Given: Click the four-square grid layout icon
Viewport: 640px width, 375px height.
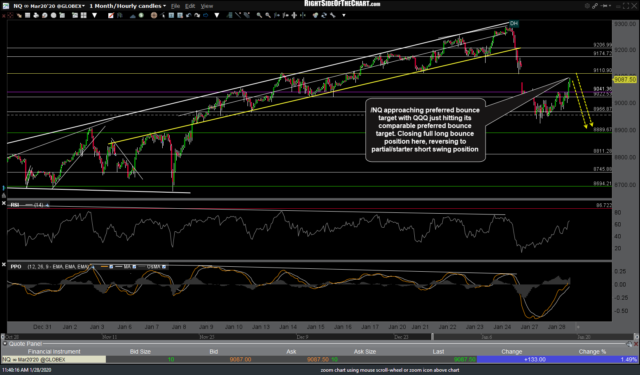Looking at the screenshot, I should (84, 15).
